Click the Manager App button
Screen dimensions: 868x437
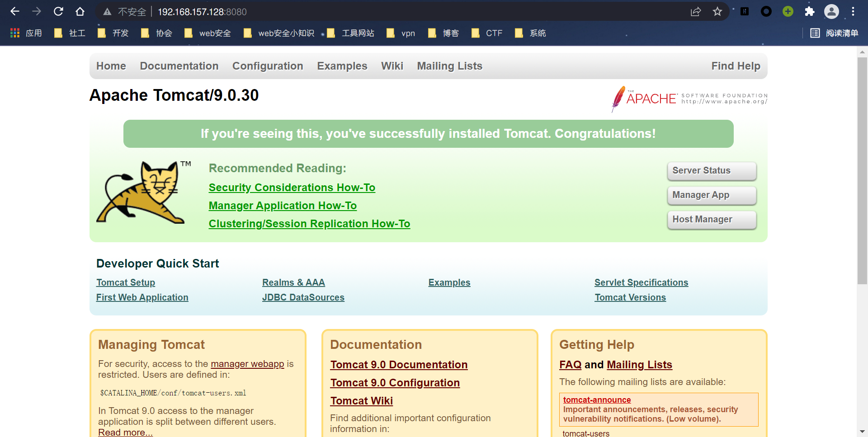712,195
